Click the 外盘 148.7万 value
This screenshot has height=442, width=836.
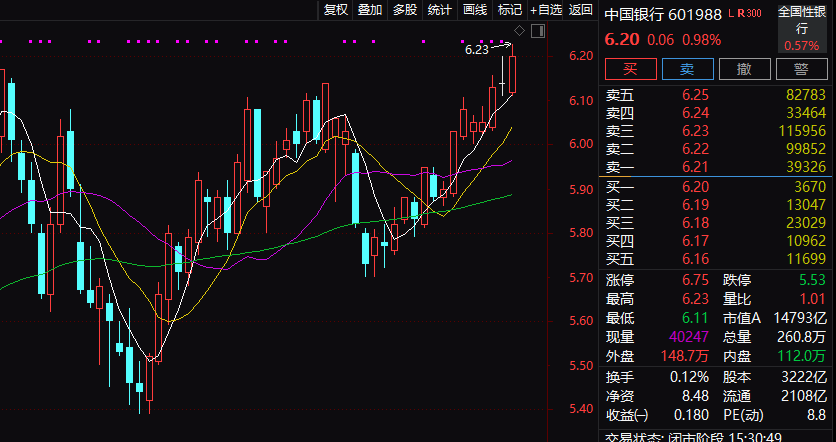click(685, 356)
